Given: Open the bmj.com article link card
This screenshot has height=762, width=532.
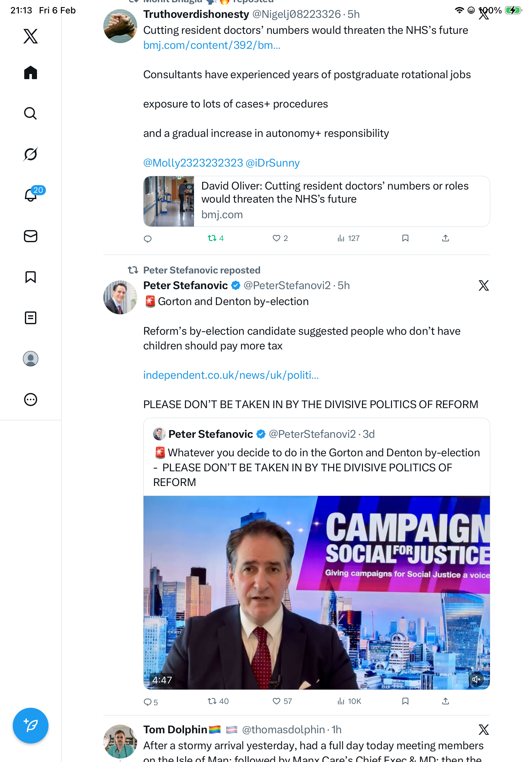Looking at the screenshot, I should click(x=316, y=201).
